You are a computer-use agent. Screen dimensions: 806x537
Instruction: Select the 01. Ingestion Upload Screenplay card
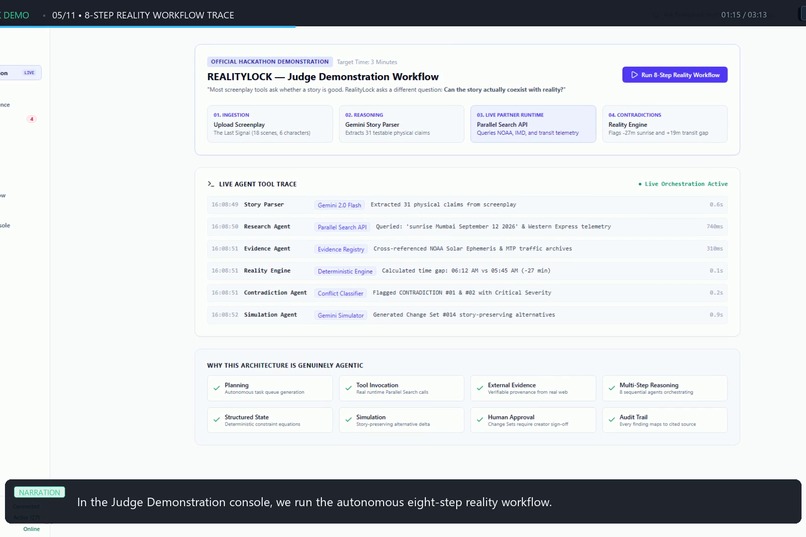270,124
